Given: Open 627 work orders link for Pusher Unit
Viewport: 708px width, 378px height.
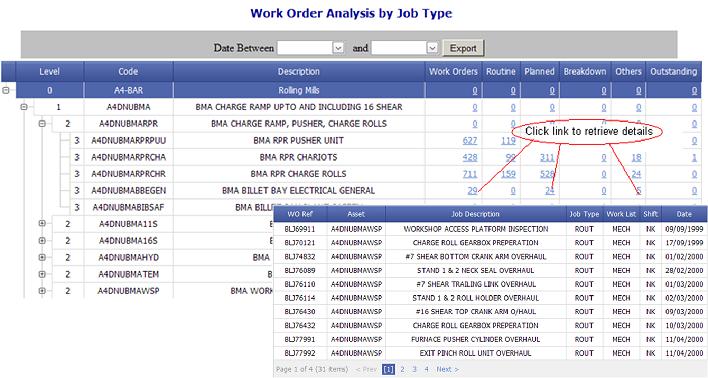Looking at the screenshot, I should pos(470,140).
